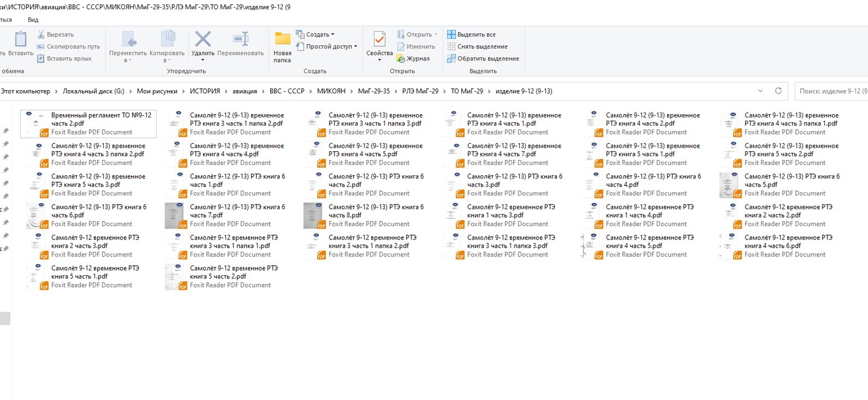Click thumbnail of РТЭ книга 6 часть 8.pdf
868x400 pixels.
313,216
